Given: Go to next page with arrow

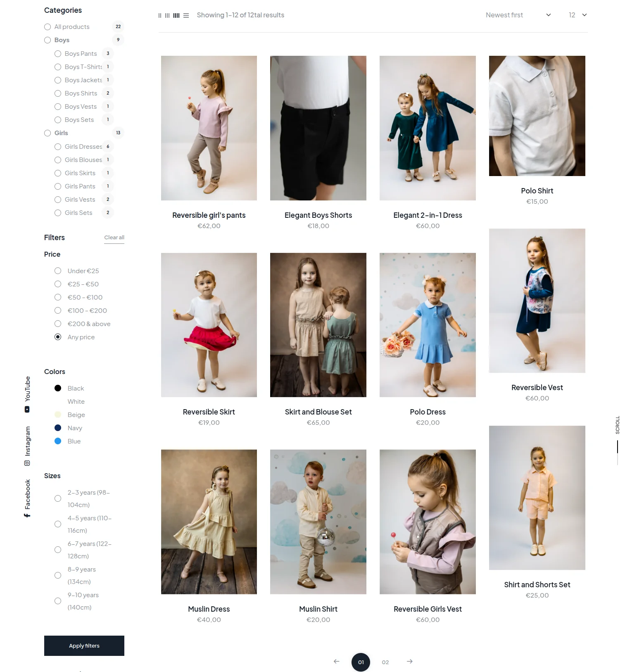Looking at the screenshot, I should click(x=409, y=662).
